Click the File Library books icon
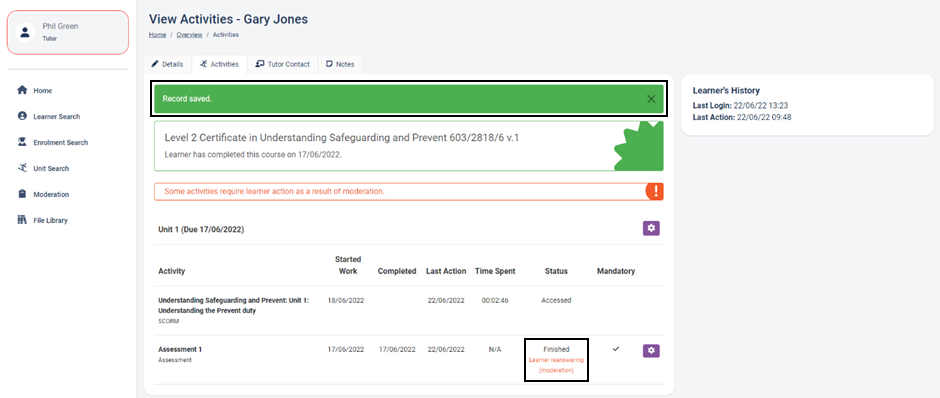The width and height of the screenshot is (940, 398). (22, 220)
